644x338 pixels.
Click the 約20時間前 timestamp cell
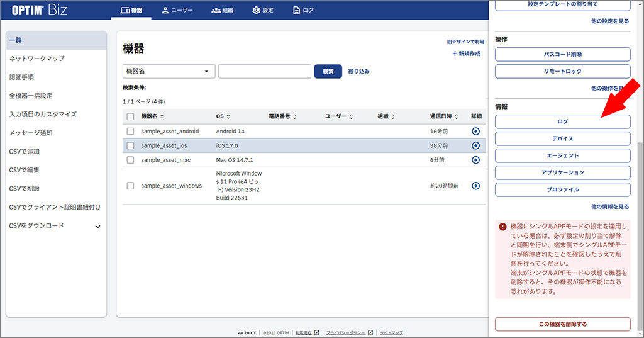pos(445,186)
